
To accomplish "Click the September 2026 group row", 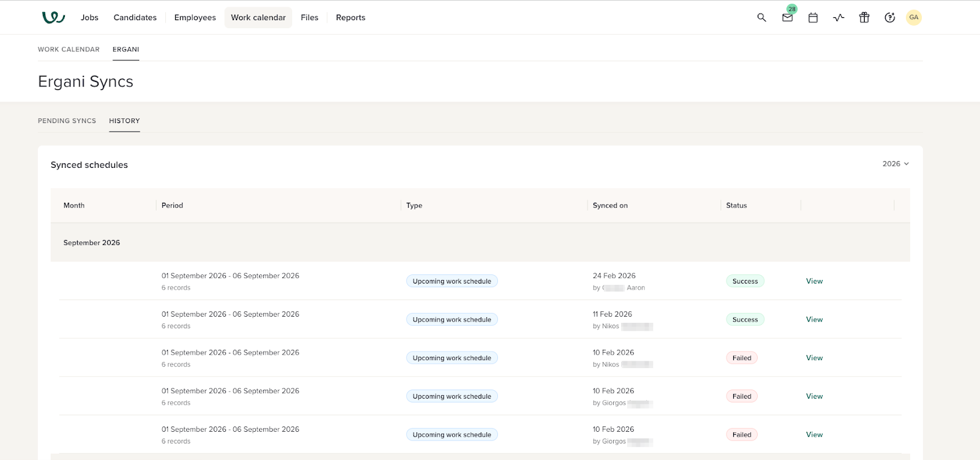I will tap(92, 243).
